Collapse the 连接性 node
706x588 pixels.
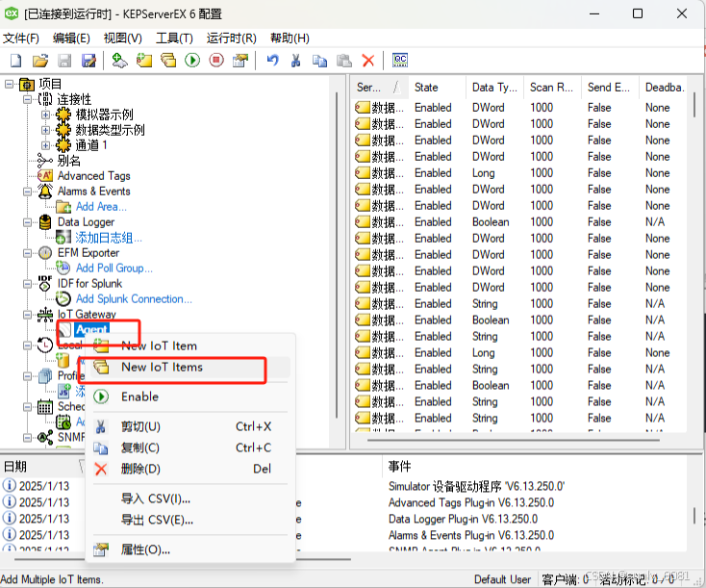(x=27, y=99)
